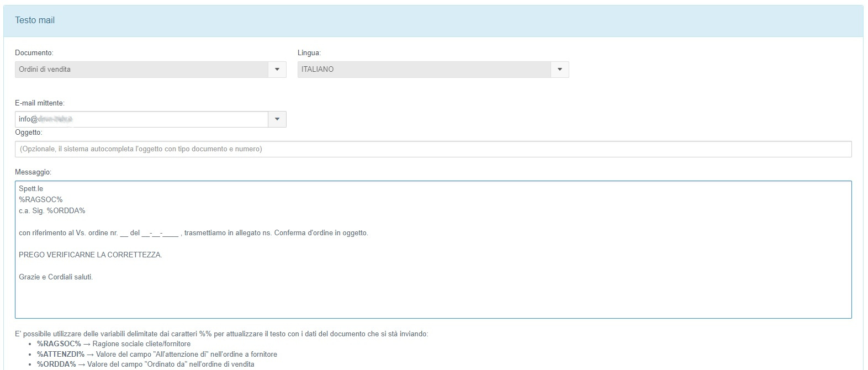The image size is (868, 370).
Task: Click the "Grazie e Cordiali saluti." line
Action: (x=56, y=277)
